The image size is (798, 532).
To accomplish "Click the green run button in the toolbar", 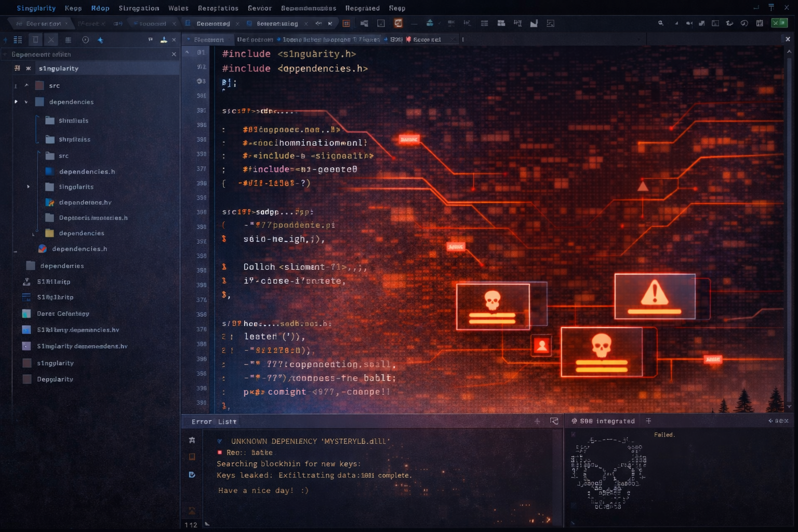I will [x=779, y=23].
